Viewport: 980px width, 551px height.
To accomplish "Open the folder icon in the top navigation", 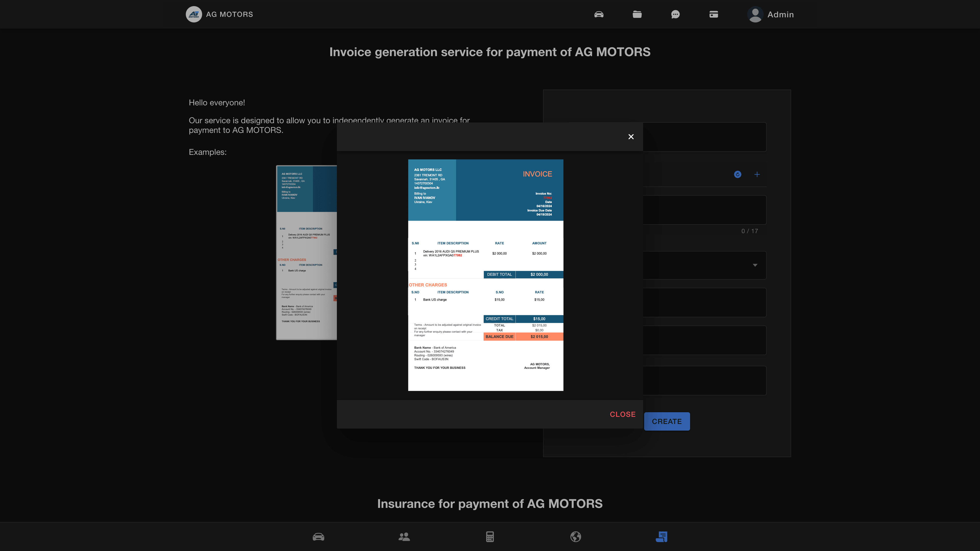I will tap(637, 15).
